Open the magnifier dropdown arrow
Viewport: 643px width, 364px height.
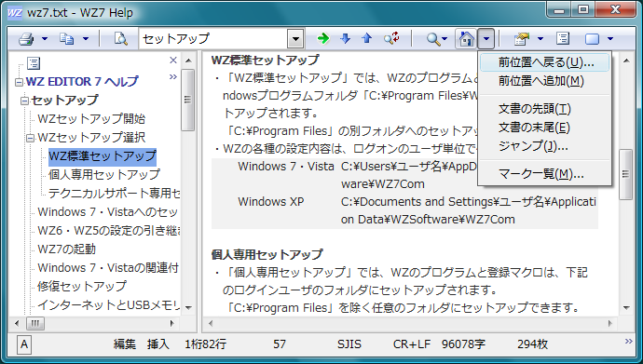[x=445, y=39]
